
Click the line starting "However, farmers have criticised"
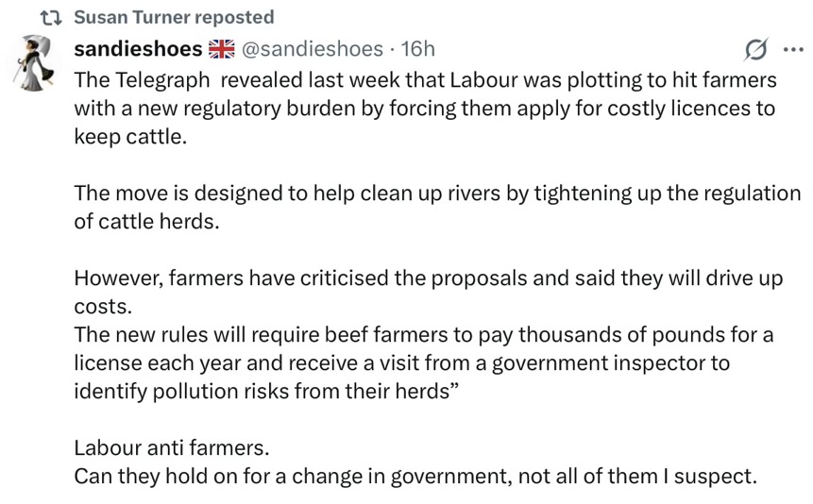[x=428, y=279]
